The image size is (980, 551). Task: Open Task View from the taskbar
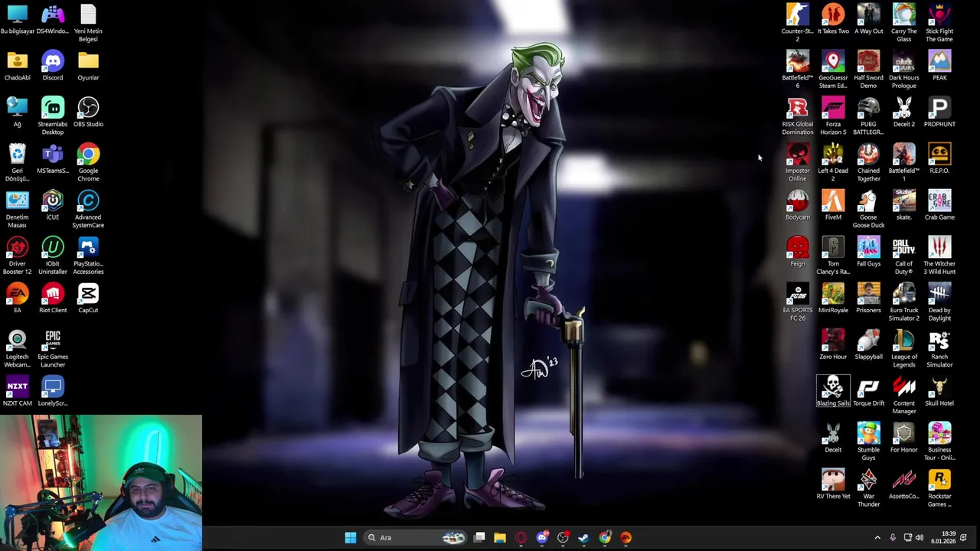pos(479,537)
